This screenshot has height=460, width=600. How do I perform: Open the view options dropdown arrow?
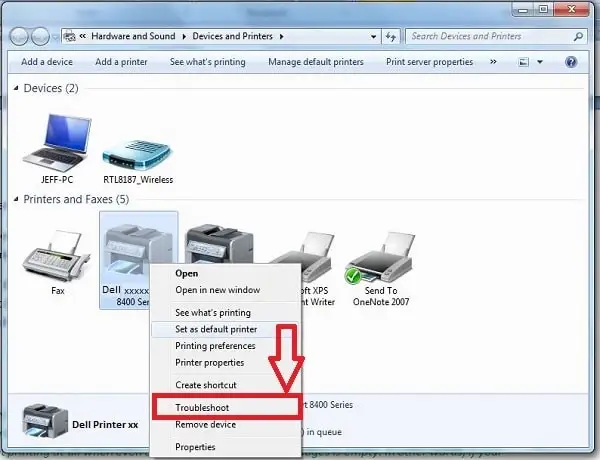pos(540,62)
